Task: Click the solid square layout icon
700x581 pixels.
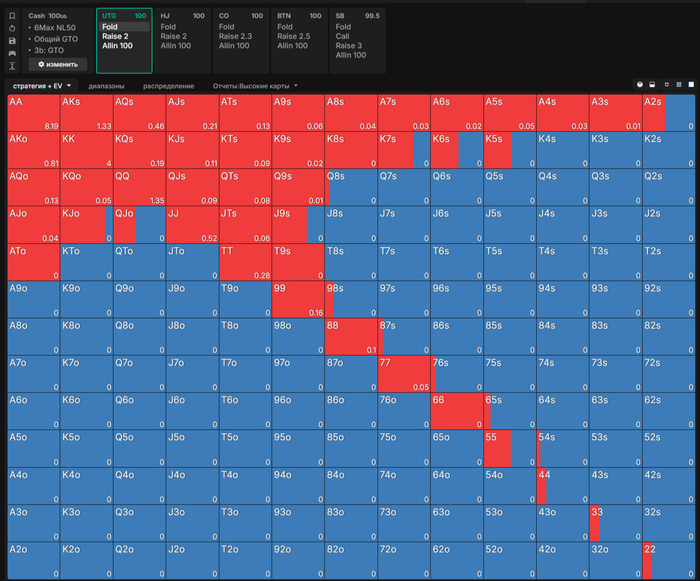Action: pos(691,84)
